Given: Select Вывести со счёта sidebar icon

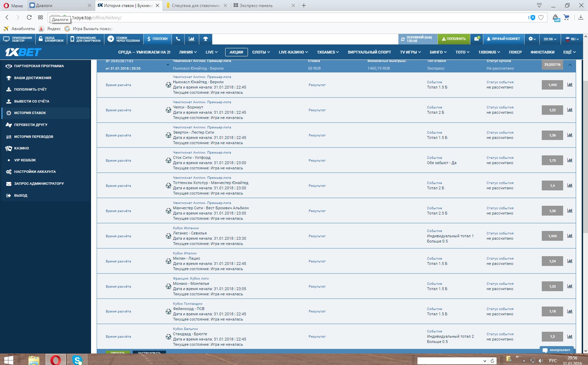Looking at the screenshot, I should [8, 101].
